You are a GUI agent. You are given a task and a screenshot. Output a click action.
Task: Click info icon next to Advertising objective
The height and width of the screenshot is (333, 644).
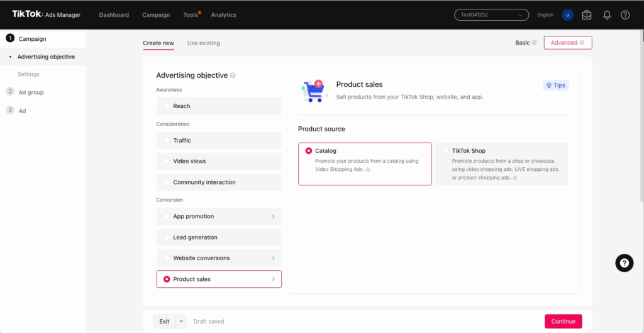(x=233, y=75)
